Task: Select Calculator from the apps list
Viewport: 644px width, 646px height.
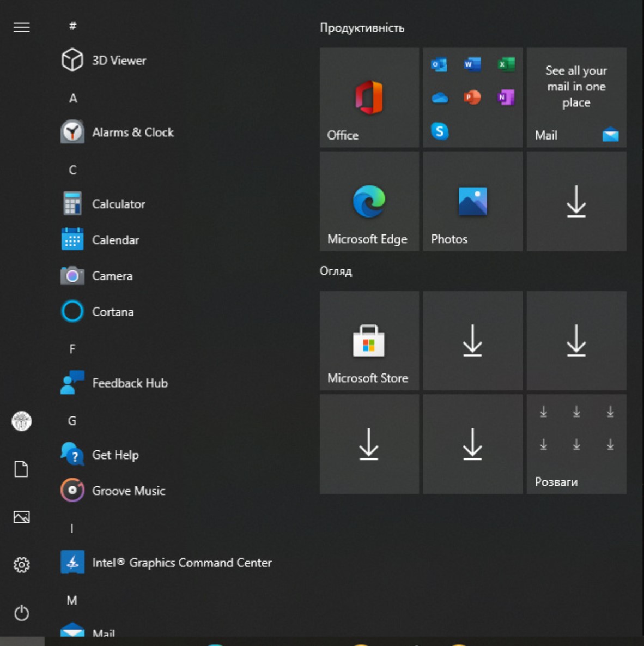Action: coord(119,204)
